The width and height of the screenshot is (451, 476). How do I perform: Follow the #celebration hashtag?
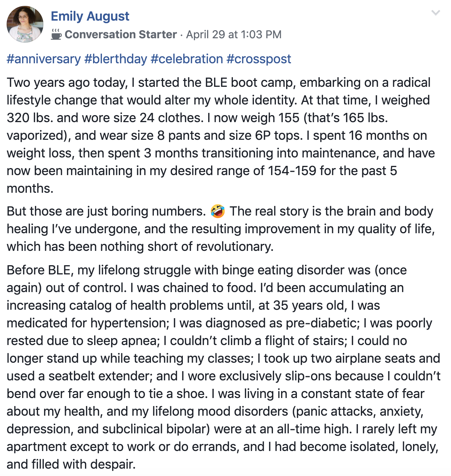[187, 59]
